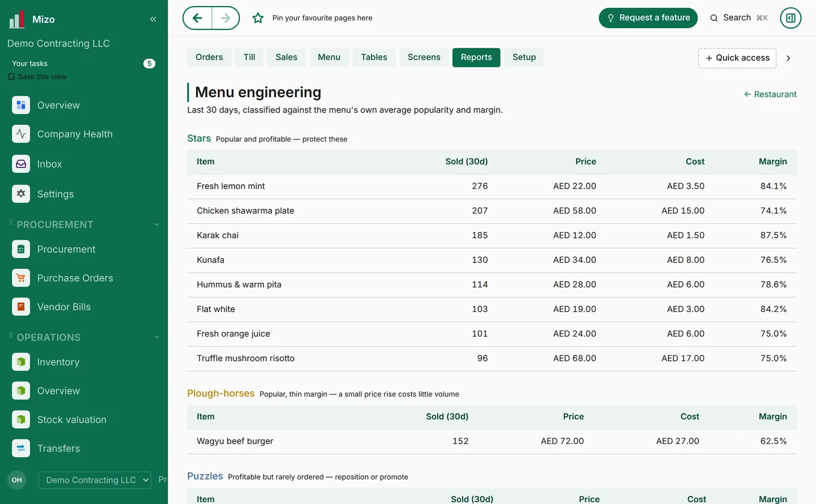Switch to the Tables tab
816x504 pixels.
coord(374,57)
